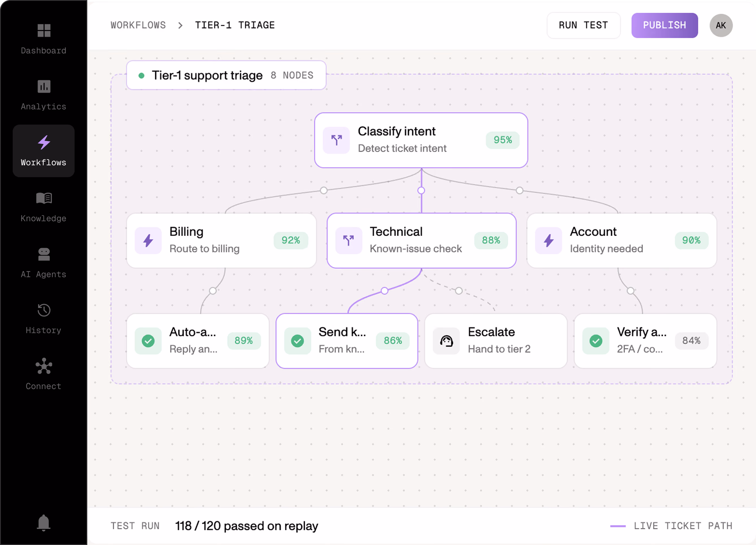Click highlighted connector point above Technical
Viewport: 756px width, 545px height.
point(421,190)
